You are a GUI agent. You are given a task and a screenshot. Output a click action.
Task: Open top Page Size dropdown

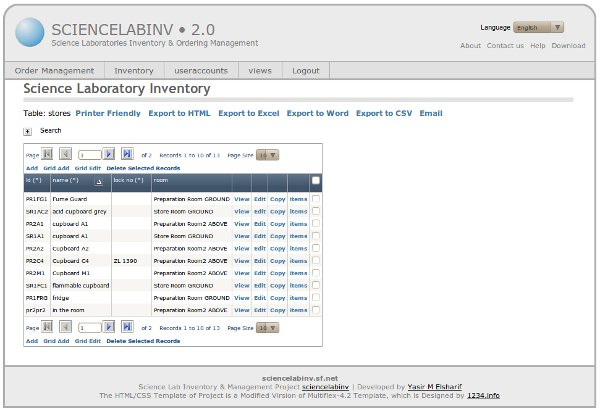tap(267, 155)
